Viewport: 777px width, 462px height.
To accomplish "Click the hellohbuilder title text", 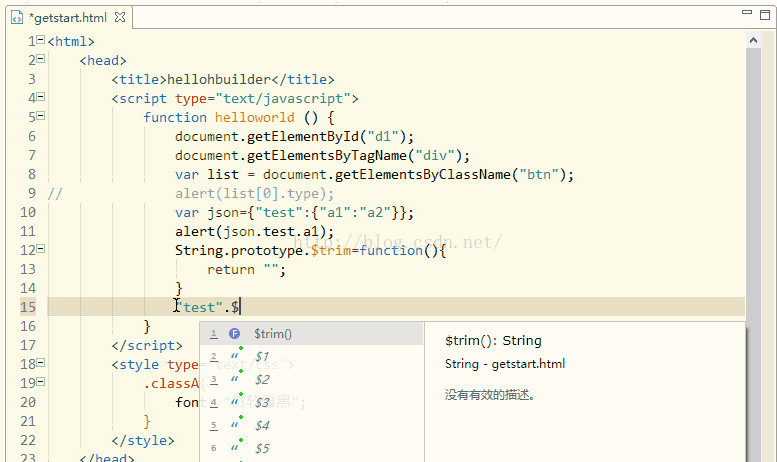I will click(219, 79).
